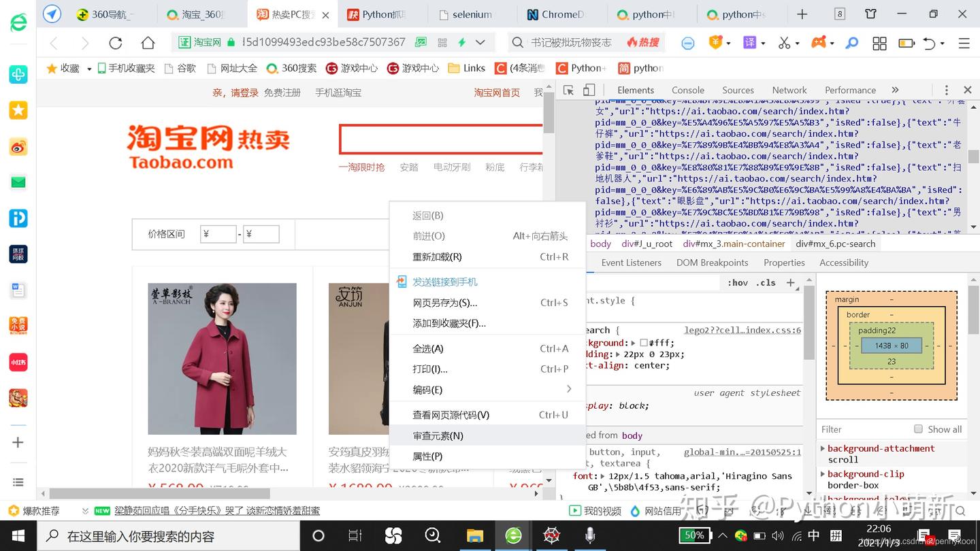Open the address bar dropdown arrow

(480, 42)
